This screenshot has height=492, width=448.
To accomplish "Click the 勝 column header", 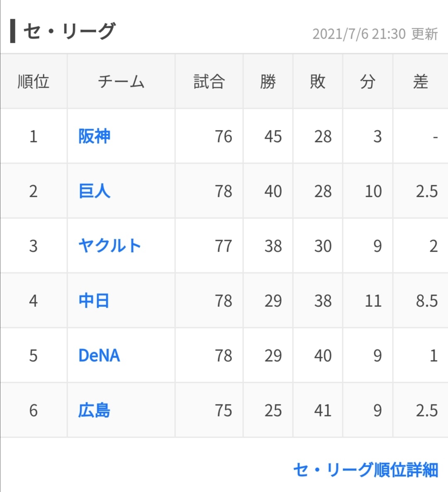I will pyautogui.click(x=268, y=81).
